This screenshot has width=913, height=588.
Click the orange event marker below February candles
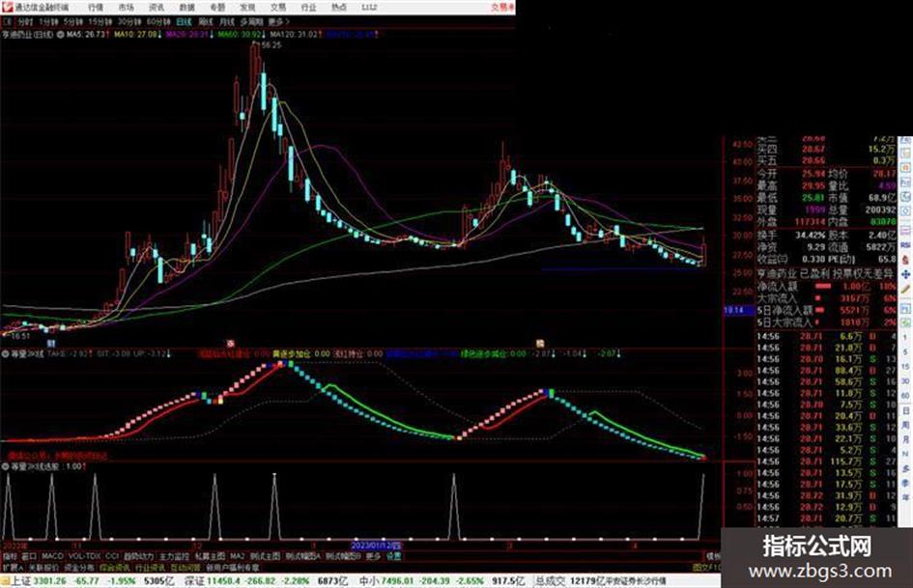[540, 344]
